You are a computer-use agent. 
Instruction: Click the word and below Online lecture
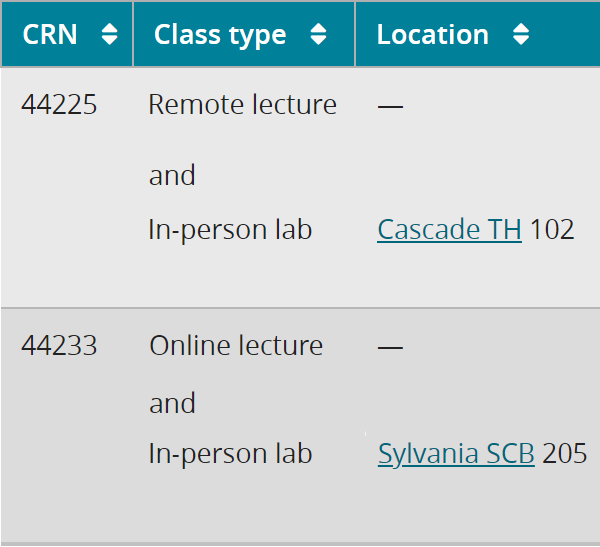tap(172, 404)
